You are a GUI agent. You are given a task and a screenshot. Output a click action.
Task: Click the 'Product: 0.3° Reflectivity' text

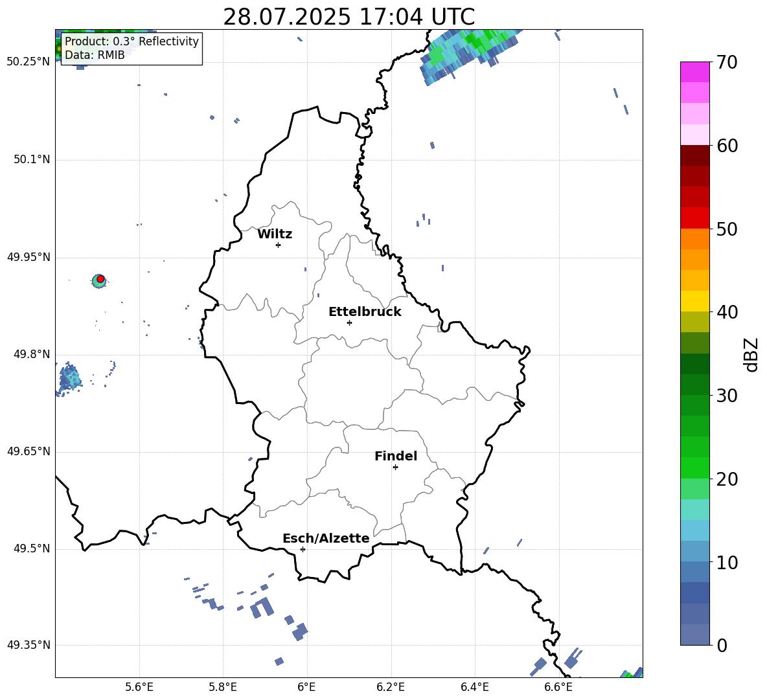[132, 41]
